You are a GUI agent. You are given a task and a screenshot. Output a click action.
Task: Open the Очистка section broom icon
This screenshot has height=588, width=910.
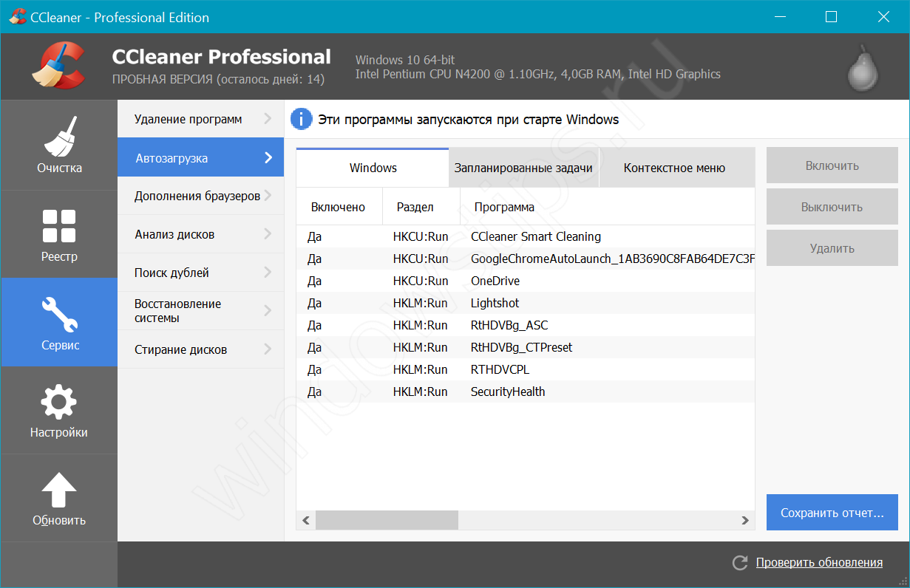point(59,137)
